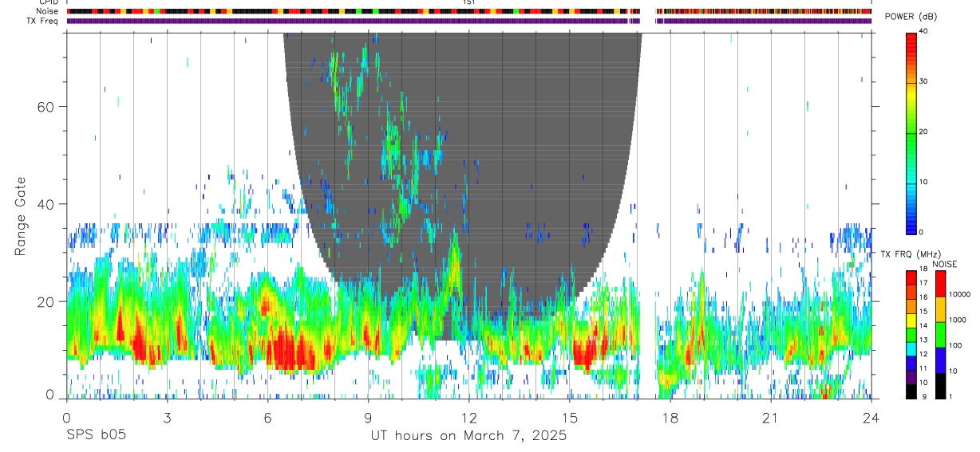Pick the green NOISE legend swatch above 100

[940, 335]
